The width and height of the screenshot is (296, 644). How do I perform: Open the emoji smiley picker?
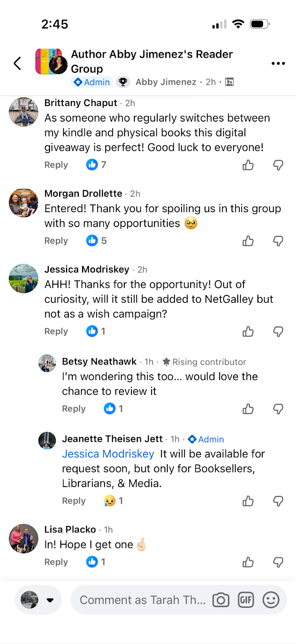click(271, 600)
